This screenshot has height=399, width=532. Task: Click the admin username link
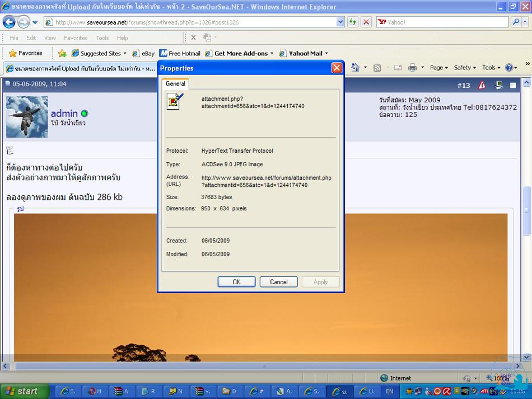coord(64,114)
